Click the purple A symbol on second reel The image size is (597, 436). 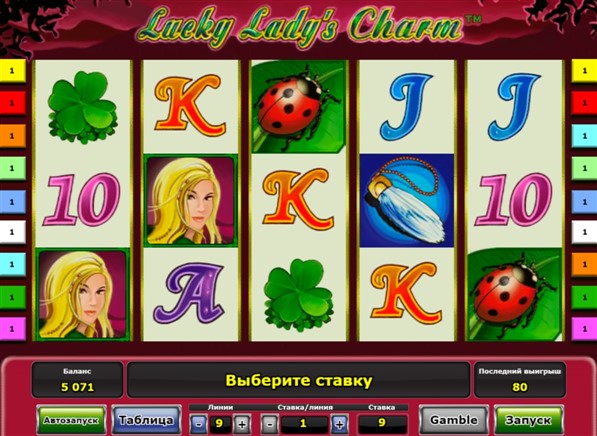(x=189, y=293)
